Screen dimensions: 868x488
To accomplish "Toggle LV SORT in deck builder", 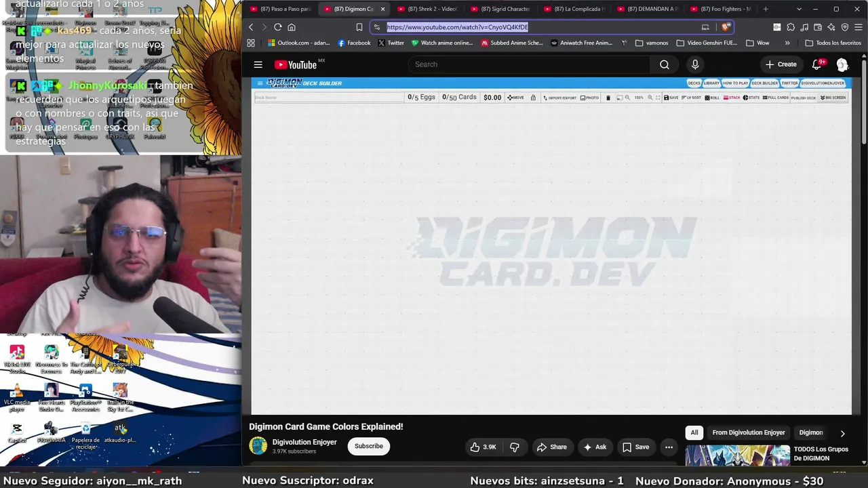I will (x=692, y=98).
